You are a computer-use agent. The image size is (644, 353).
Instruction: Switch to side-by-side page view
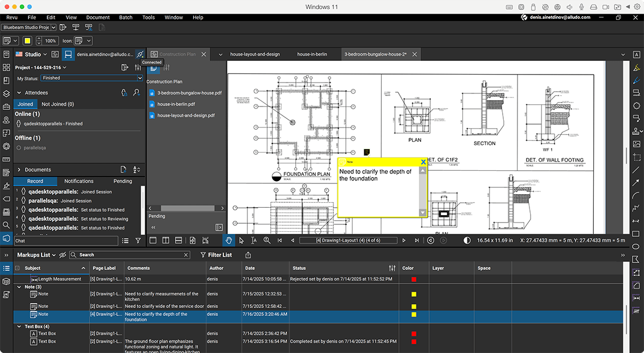(165, 240)
